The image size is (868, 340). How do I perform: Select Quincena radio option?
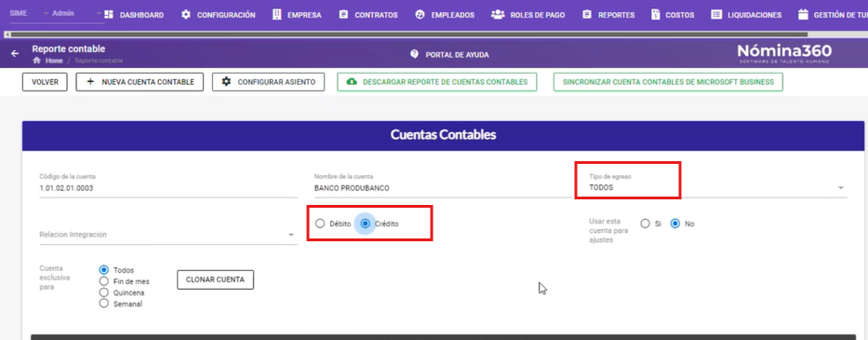[x=103, y=292]
